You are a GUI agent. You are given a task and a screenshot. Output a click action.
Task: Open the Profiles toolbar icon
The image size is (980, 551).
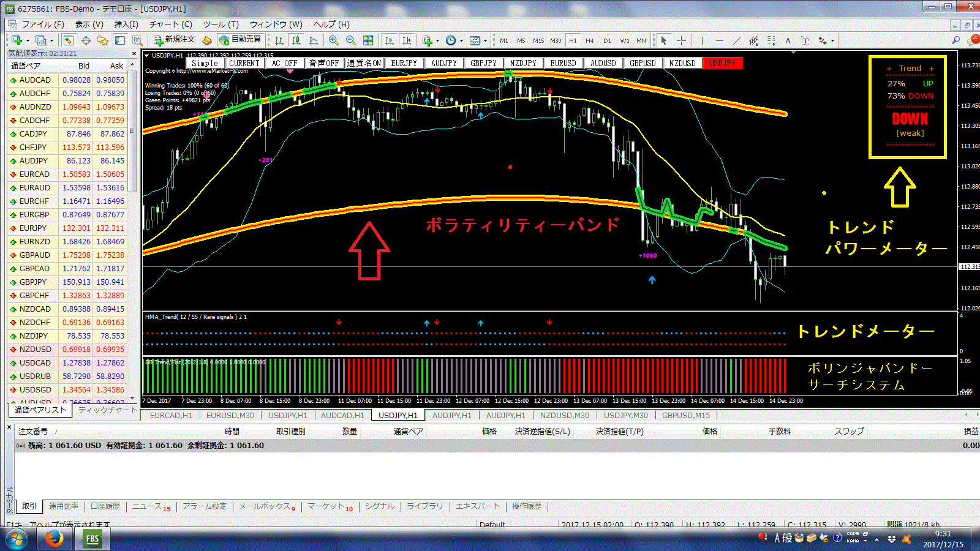(x=40, y=40)
